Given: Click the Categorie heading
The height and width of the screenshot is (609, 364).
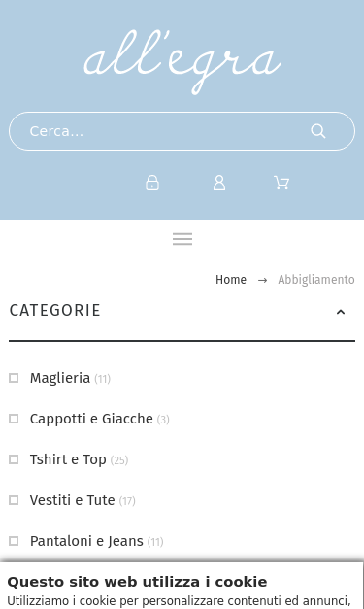Looking at the screenshot, I should (55, 310).
